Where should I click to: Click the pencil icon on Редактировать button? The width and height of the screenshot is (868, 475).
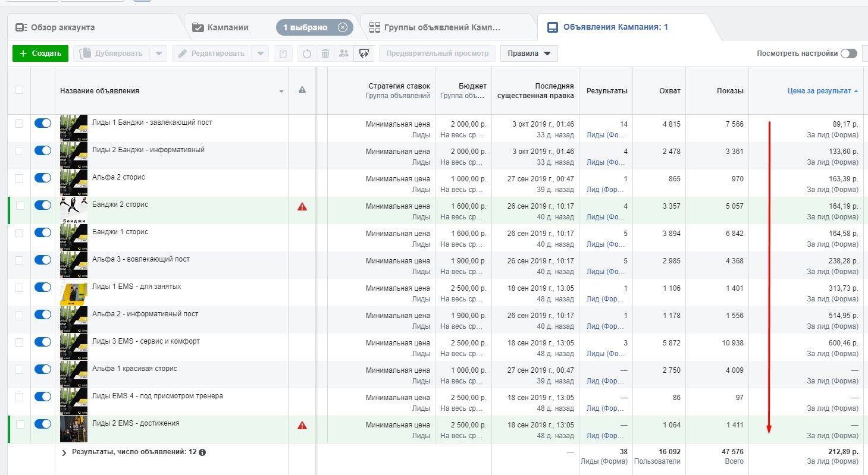coord(183,54)
